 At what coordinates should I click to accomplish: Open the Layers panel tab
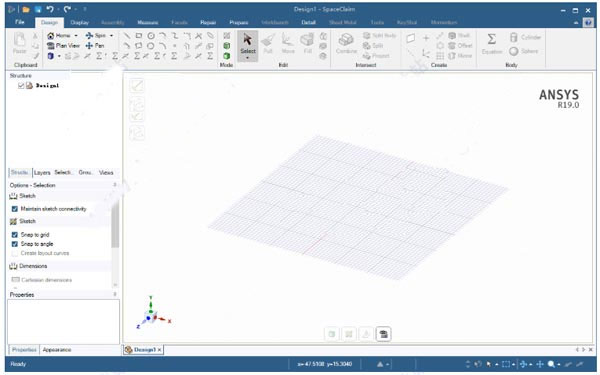[x=42, y=173]
